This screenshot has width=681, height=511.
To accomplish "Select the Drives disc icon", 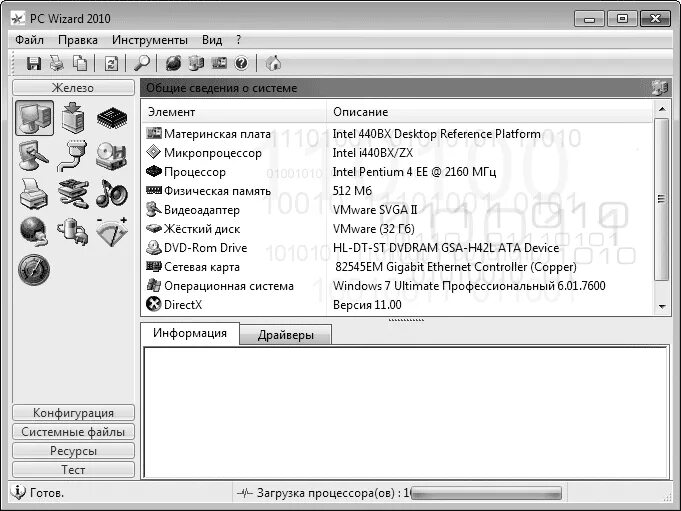I will pos(112,156).
